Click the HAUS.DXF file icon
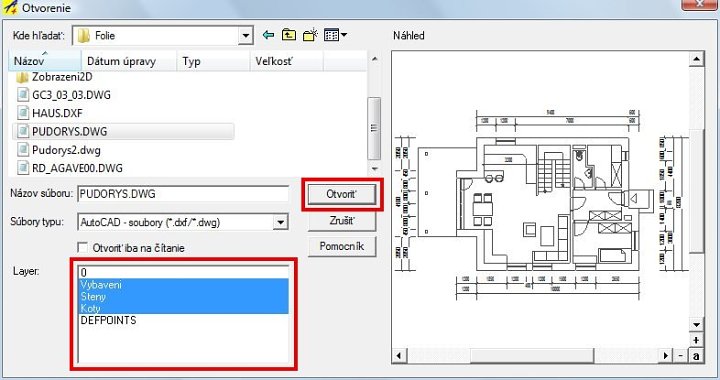Image resolution: width=720 pixels, height=380 pixels. (x=22, y=113)
